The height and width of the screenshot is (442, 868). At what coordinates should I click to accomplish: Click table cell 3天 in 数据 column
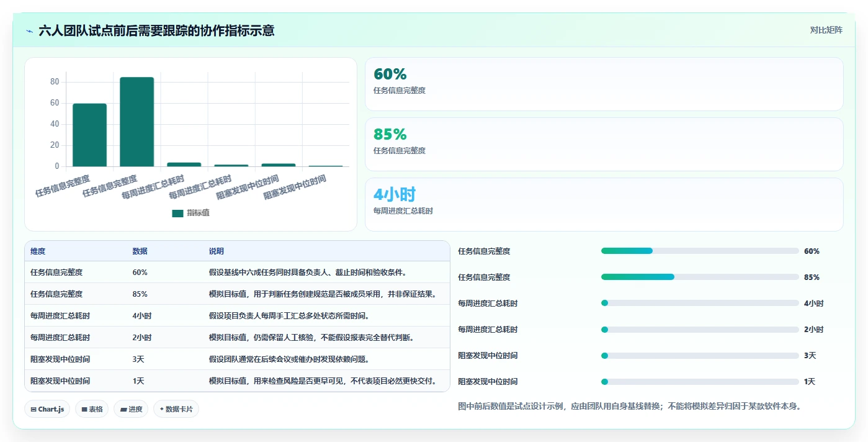pyautogui.click(x=138, y=359)
